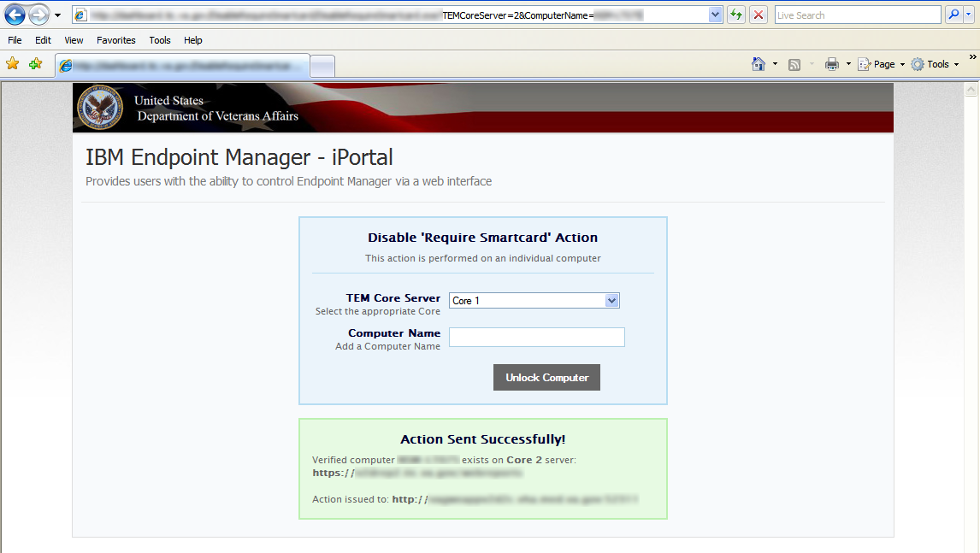980x553 pixels.
Task: Click the Unlock Computer button
Action: click(547, 378)
